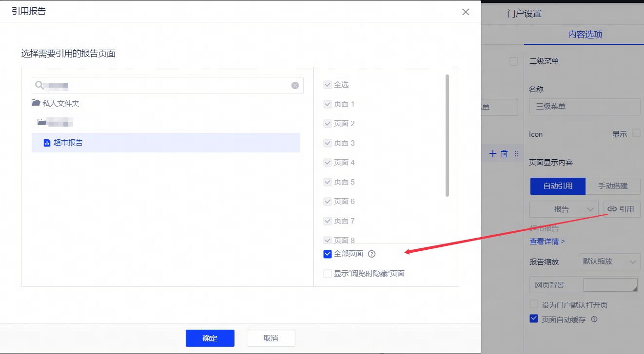The height and width of the screenshot is (354, 644).
Task: Uncheck the 全部页面 checkbox
Action: 328,254
